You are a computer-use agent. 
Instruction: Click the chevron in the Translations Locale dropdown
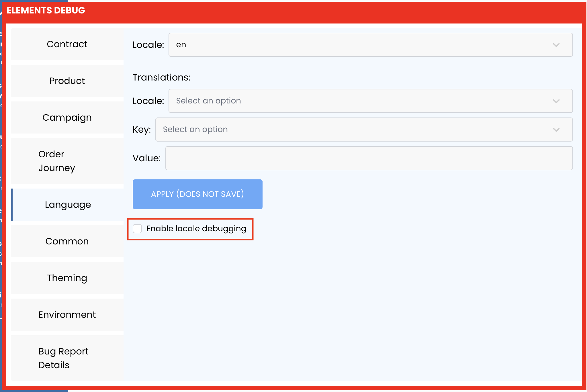click(x=556, y=101)
